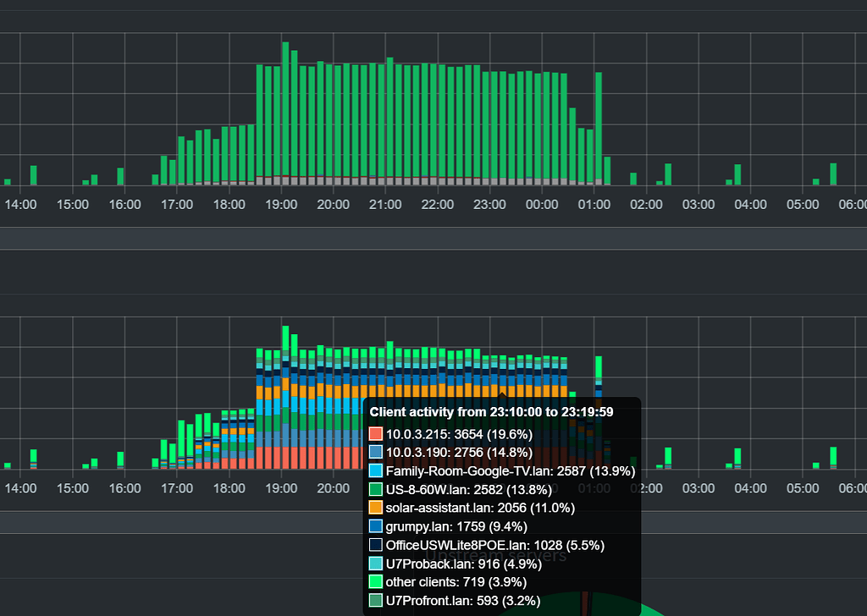The width and height of the screenshot is (867, 616).
Task: Click the teal U7Proback.lan legend swatch
Action: click(x=375, y=564)
